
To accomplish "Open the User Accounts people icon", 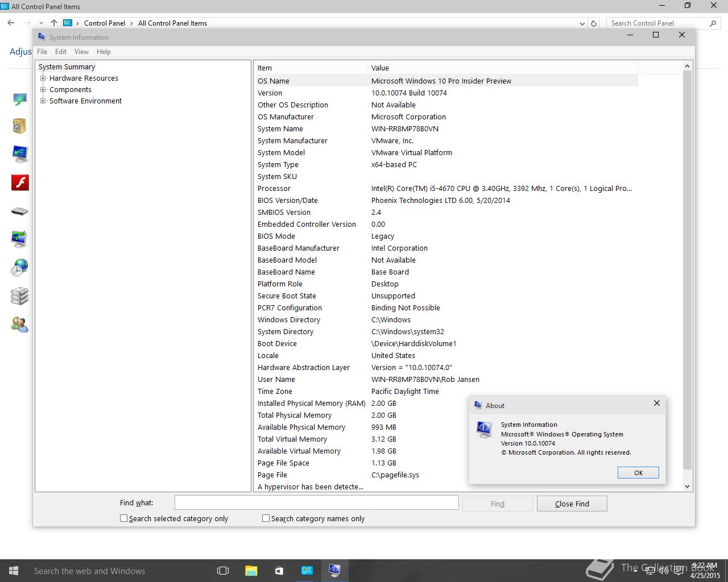I will [x=20, y=325].
